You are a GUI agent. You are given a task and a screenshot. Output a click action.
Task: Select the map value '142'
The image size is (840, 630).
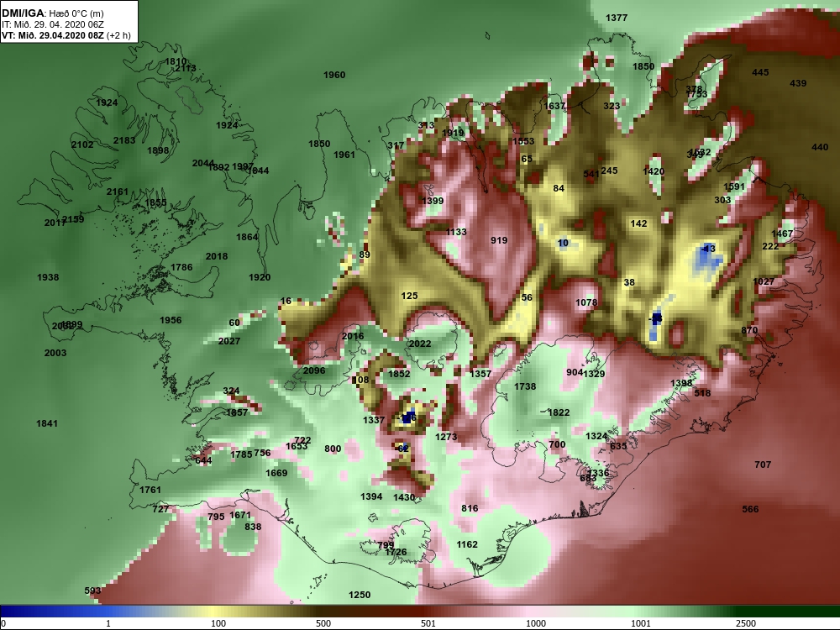point(638,224)
